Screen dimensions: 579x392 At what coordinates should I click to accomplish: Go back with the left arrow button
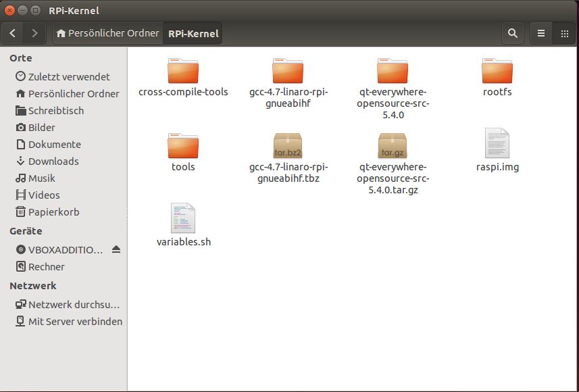(13, 33)
